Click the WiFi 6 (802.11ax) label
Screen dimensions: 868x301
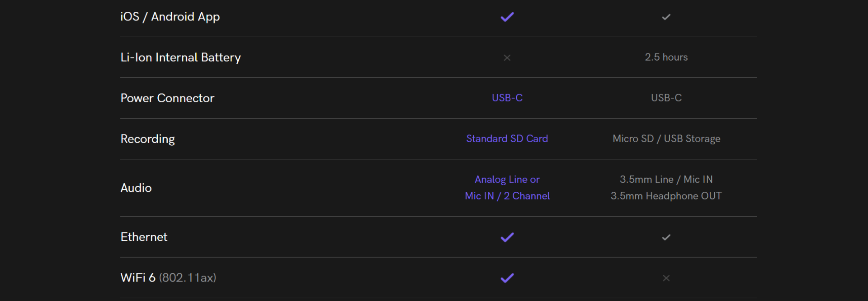click(168, 277)
